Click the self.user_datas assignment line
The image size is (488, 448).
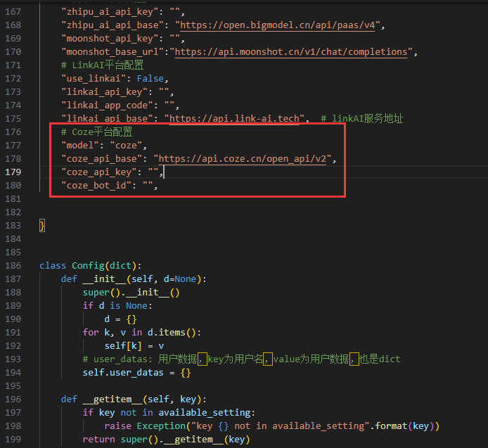coord(136,372)
